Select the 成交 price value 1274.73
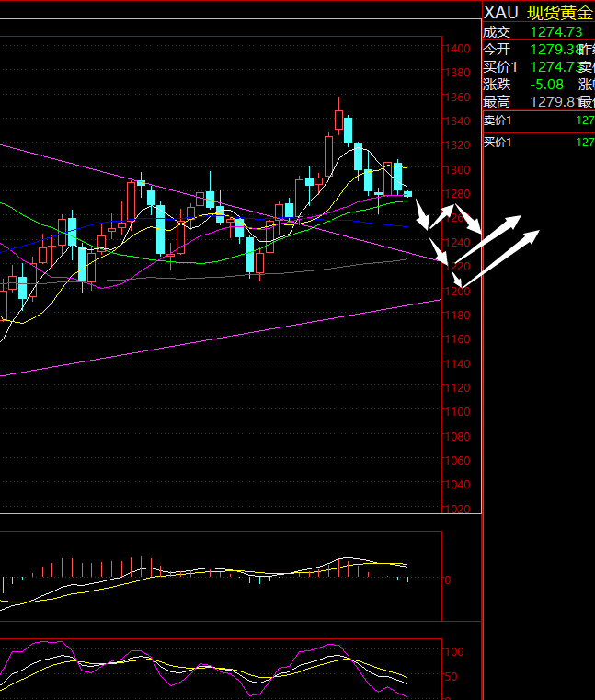This screenshot has height=700, width=595. point(556,32)
